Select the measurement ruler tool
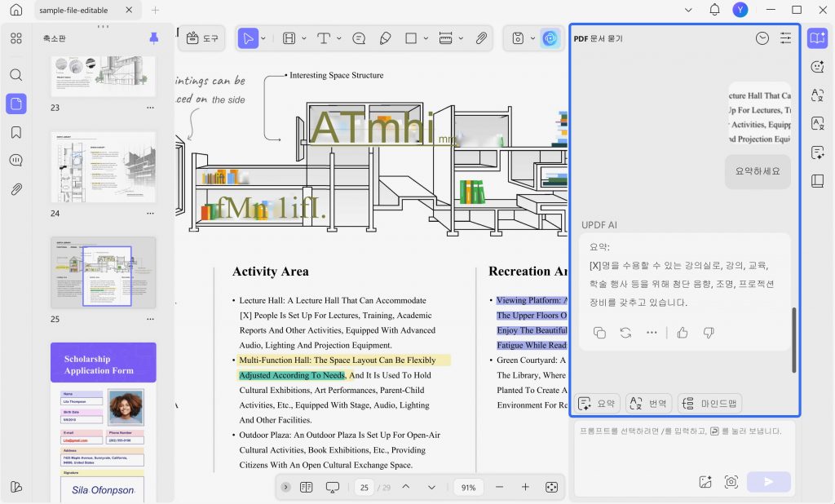This screenshot has height=504, width=835. (446, 38)
